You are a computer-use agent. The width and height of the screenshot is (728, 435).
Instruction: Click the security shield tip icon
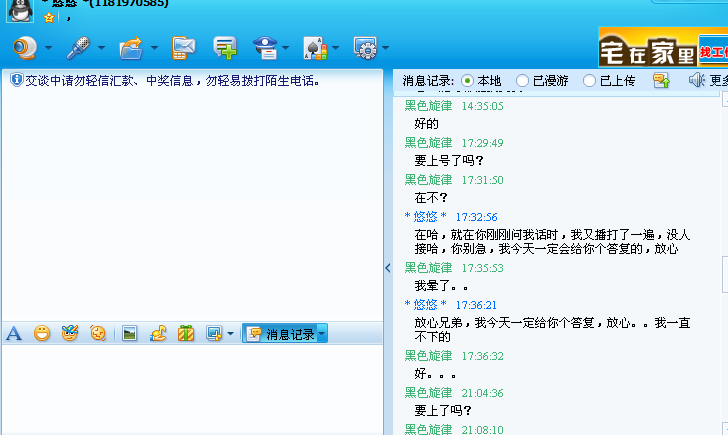pyautogui.click(x=16, y=80)
